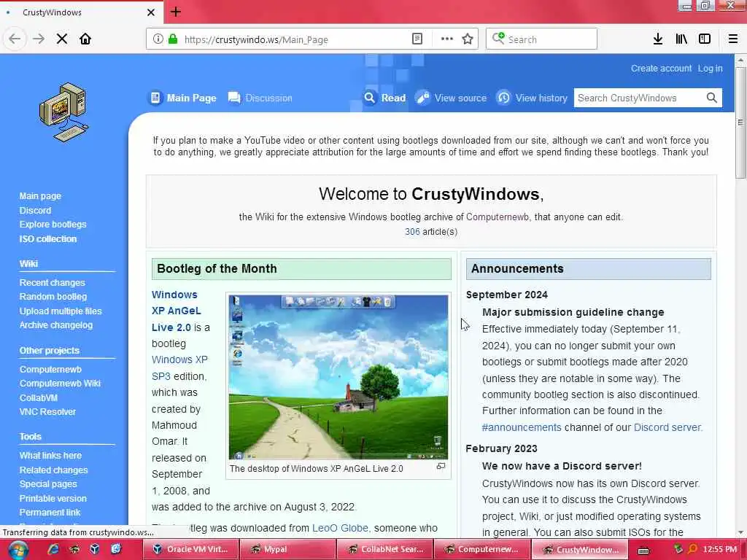The height and width of the screenshot is (560, 747).
Task: Open the Library icon in the toolbar
Action: (x=681, y=39)
